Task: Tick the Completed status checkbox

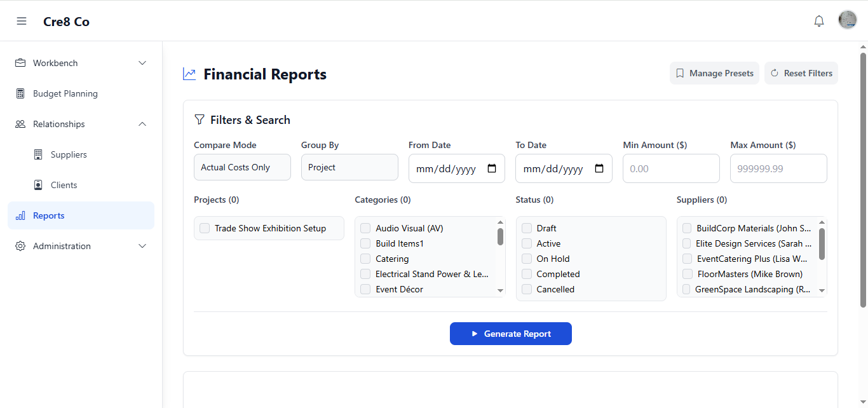Action: tap(527, 274)
